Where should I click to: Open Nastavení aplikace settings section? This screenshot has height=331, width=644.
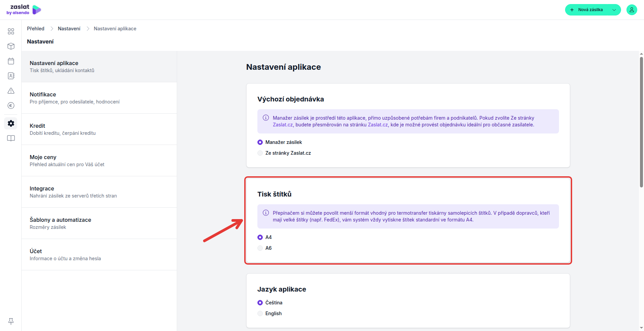[x=99, y=66]
